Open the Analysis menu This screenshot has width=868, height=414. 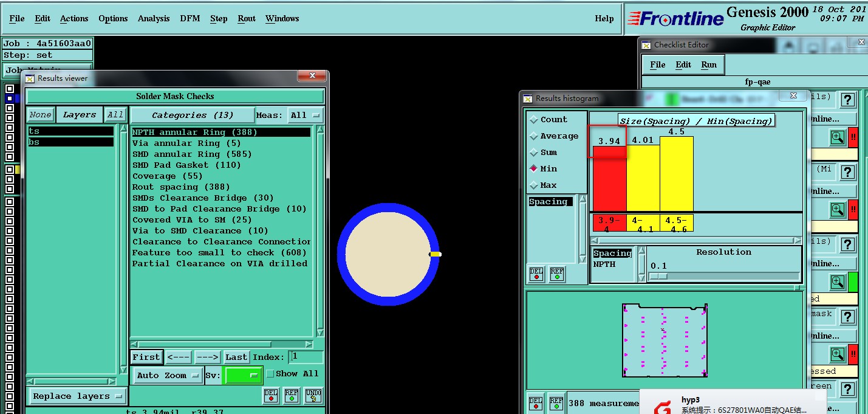pos(154,18)
